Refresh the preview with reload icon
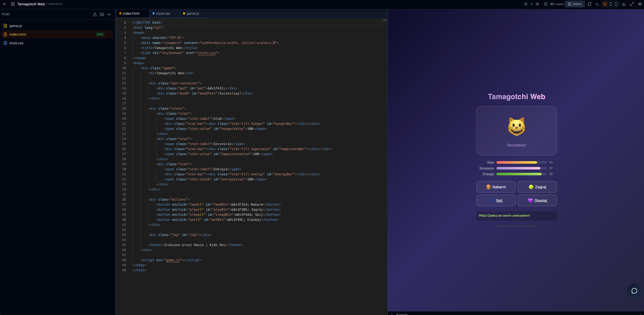This screenshot has height=315, width=644. [589, 4]
